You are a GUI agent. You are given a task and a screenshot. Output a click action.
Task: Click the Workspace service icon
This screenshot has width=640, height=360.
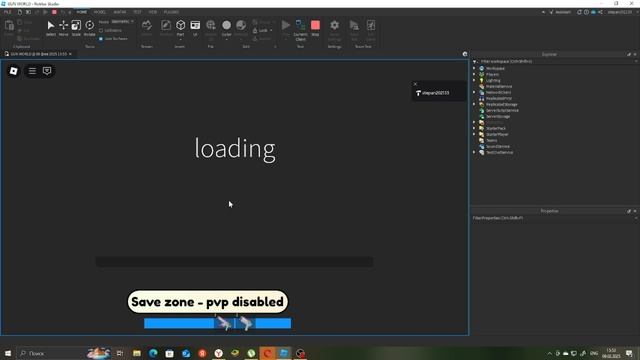click(482, 69)
